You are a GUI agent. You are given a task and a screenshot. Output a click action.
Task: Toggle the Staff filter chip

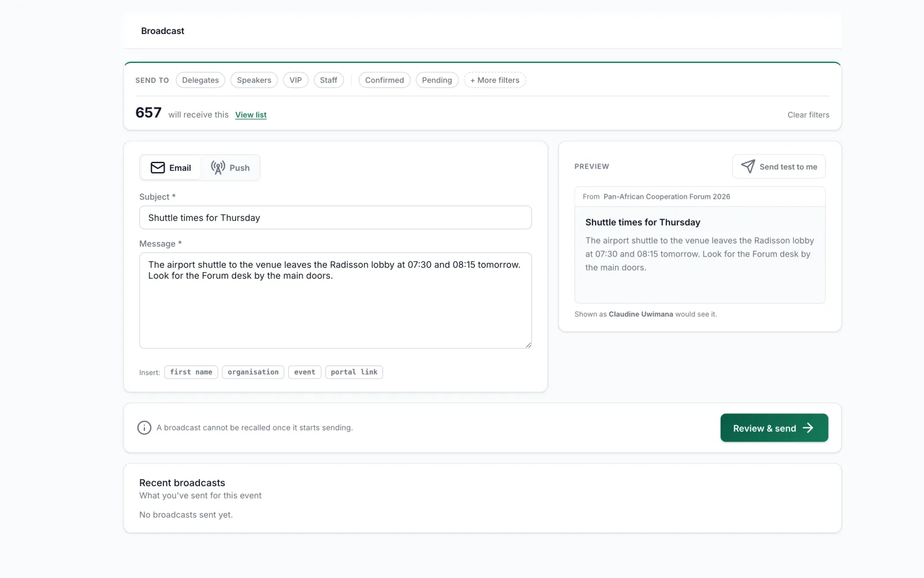(329, 80)
